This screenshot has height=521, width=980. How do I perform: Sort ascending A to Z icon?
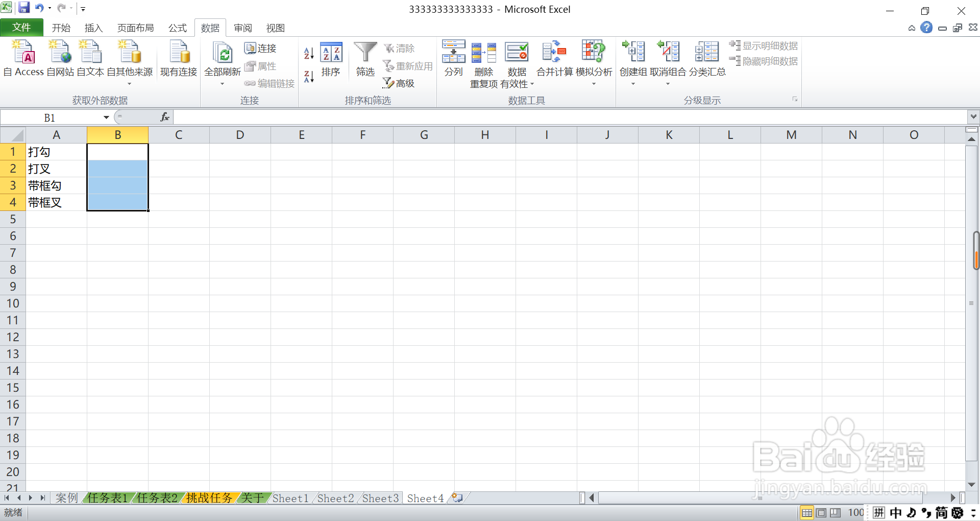click(309, 53)
